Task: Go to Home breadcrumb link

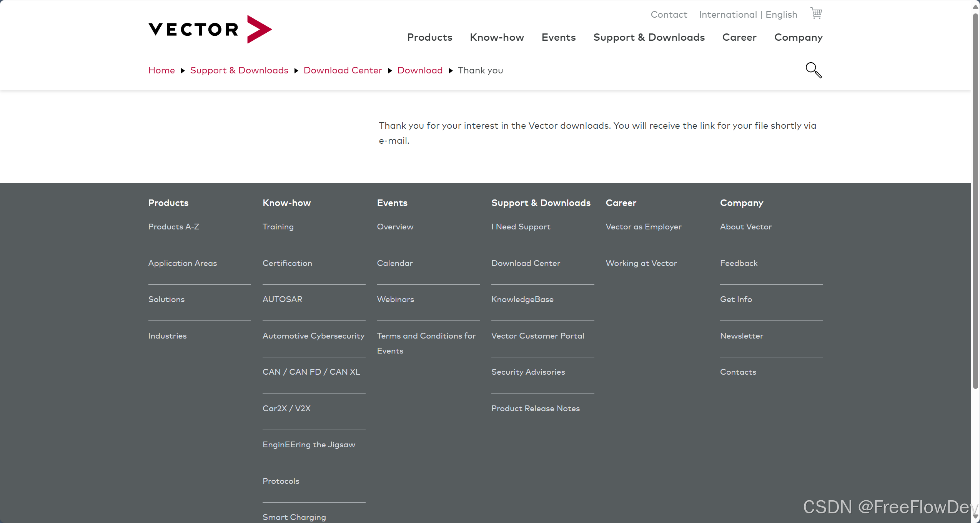Action: coord(161,70)
